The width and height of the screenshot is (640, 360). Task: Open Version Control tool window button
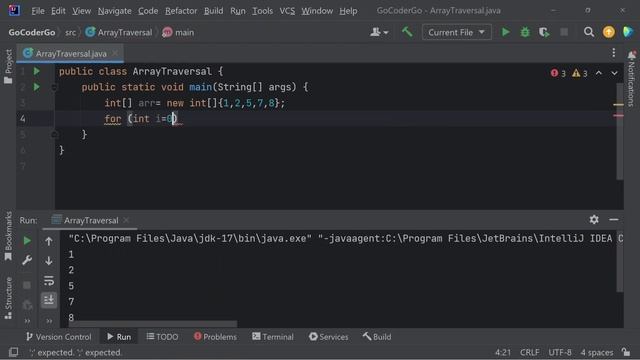[58, 337]
